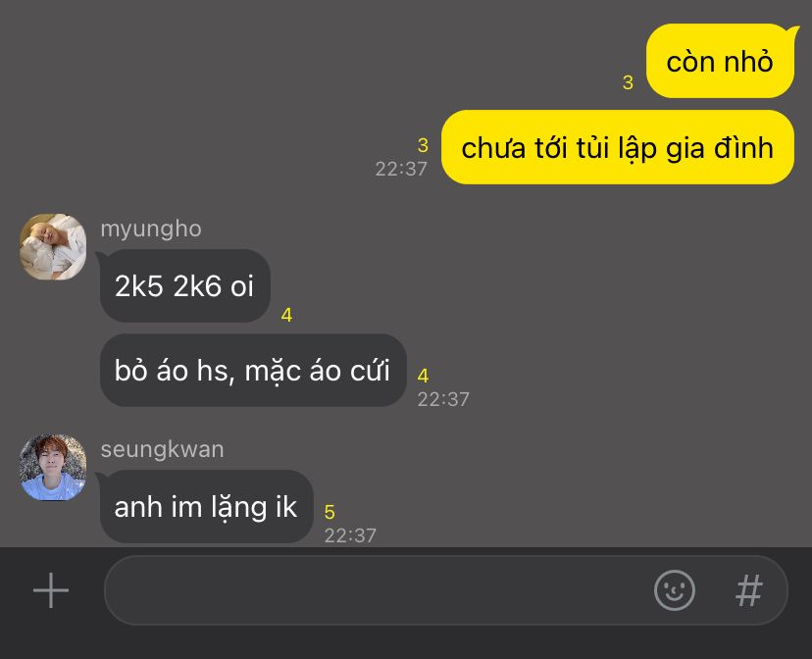Select the "bỏ áo hs, mặc áo cưới" message
This screenshot has width=812, height=659.
253,370
